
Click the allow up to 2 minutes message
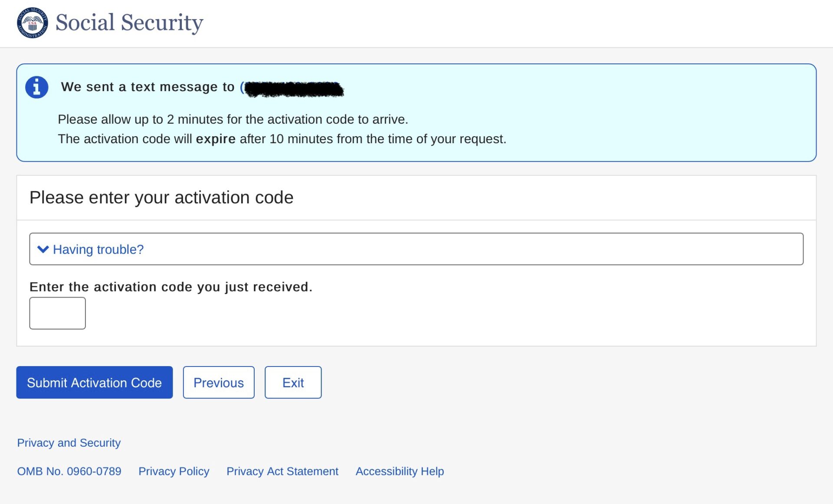[233, 119]
